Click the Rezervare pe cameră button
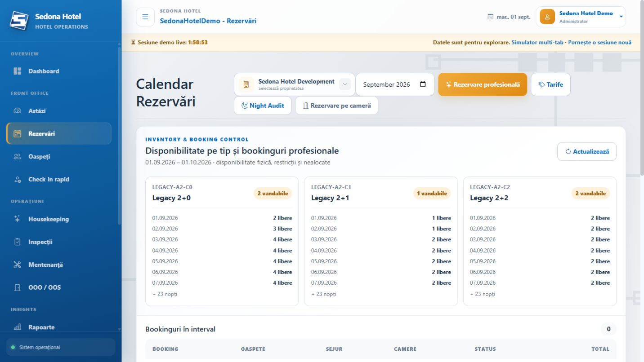Viewport: 644px width, 362px height. 336,106
